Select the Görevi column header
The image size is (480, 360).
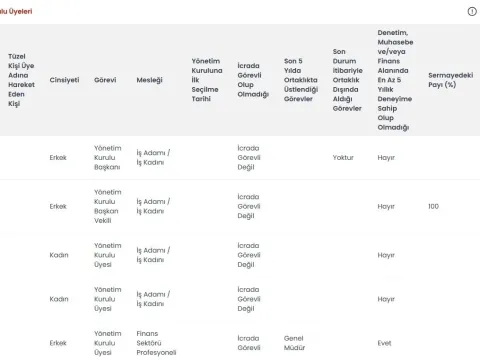(x=105, y=80)
